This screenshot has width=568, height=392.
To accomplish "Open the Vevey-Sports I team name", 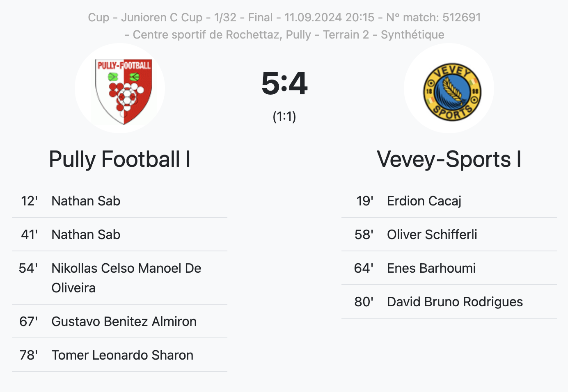I will tap(449, 159).
